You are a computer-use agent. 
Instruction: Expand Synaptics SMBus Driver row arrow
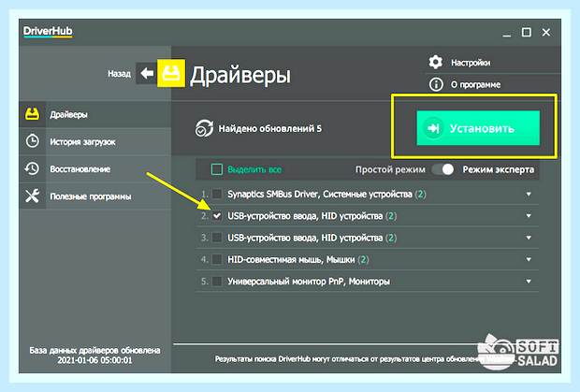point(529,194)
